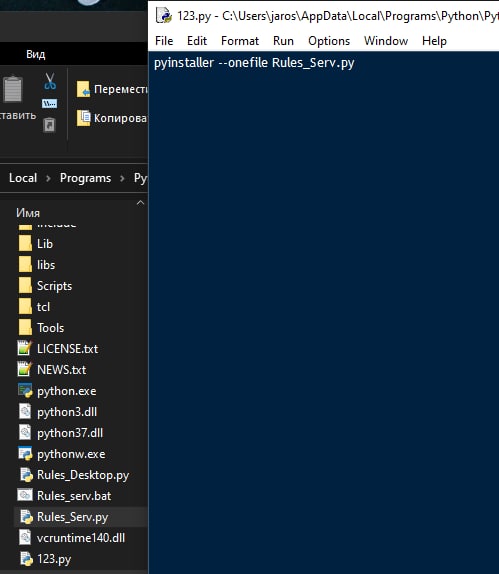
Task: Click the Имя column header
Action: click(x=28, y=213)
